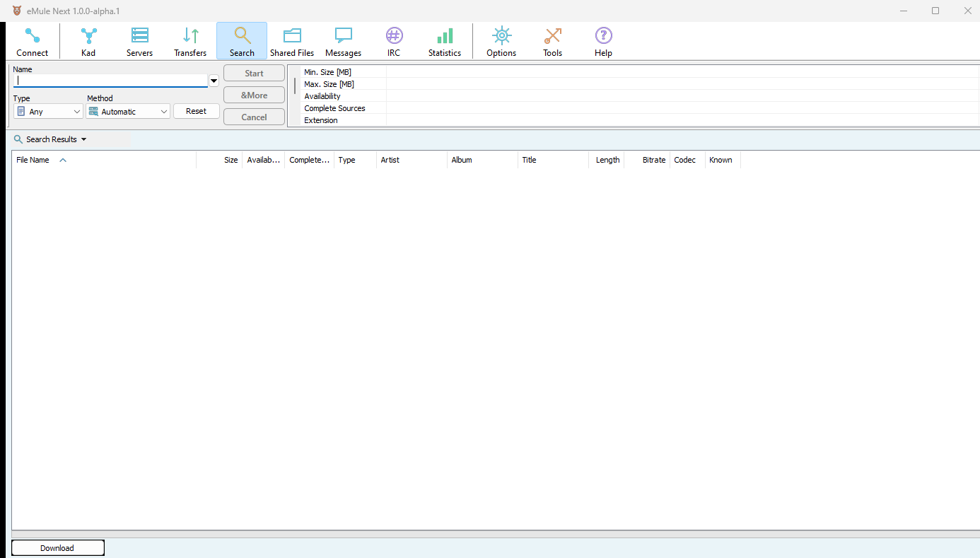
Task: Sort results by Length column
Action: (x=607, y=160)
